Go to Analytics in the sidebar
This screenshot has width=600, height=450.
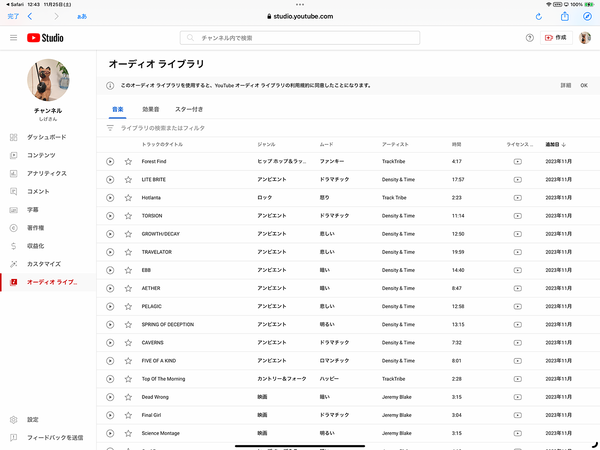[46, 173]
